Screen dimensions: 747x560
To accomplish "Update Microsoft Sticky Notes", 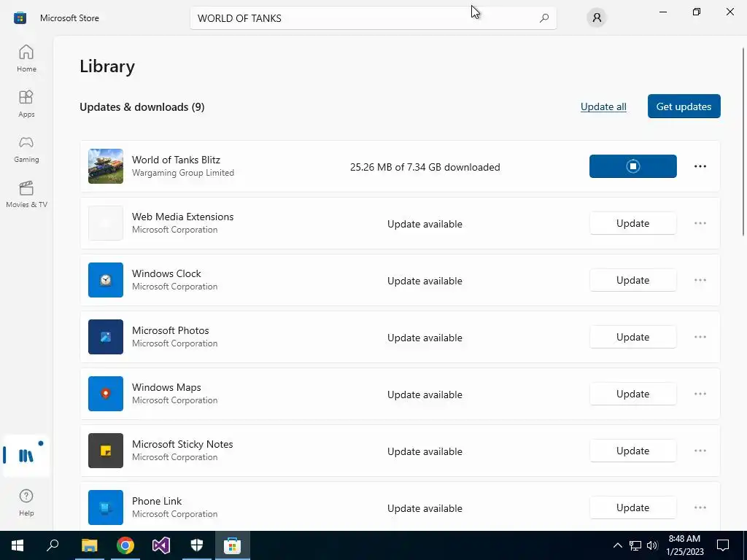I will point(632,451).
